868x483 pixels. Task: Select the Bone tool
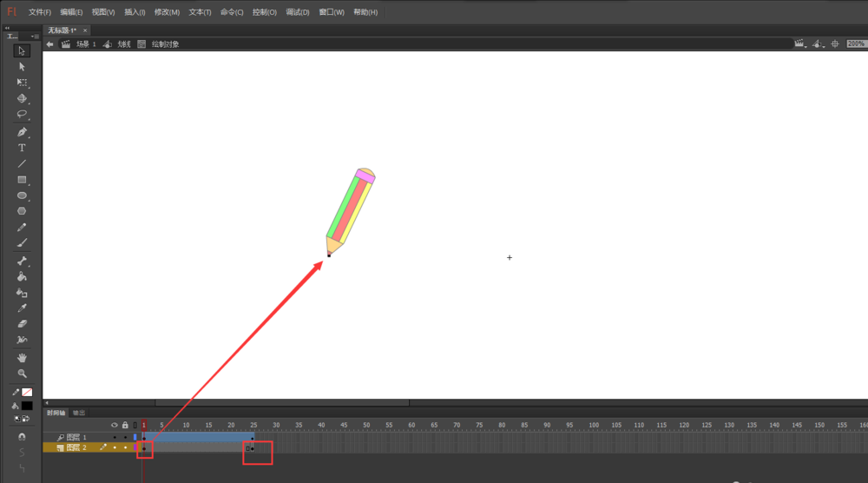point(22,261)
